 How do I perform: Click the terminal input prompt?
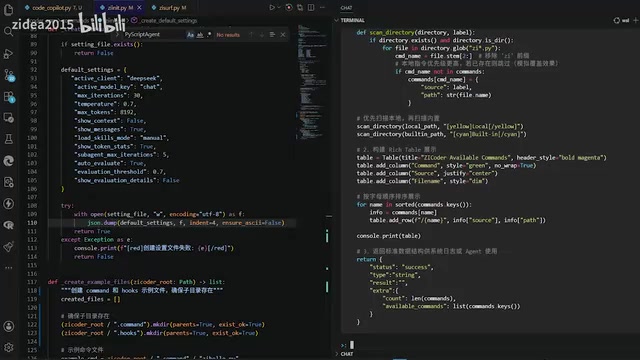[x=352, y=345]
